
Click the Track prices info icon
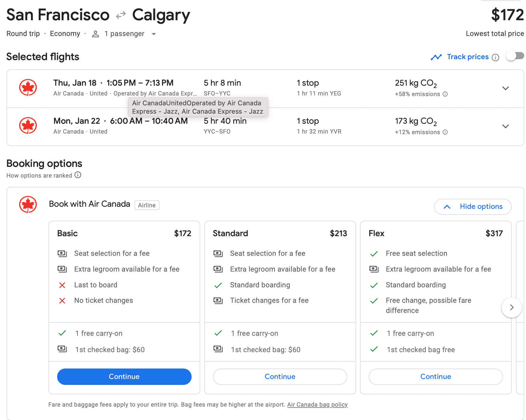(495, 57)
